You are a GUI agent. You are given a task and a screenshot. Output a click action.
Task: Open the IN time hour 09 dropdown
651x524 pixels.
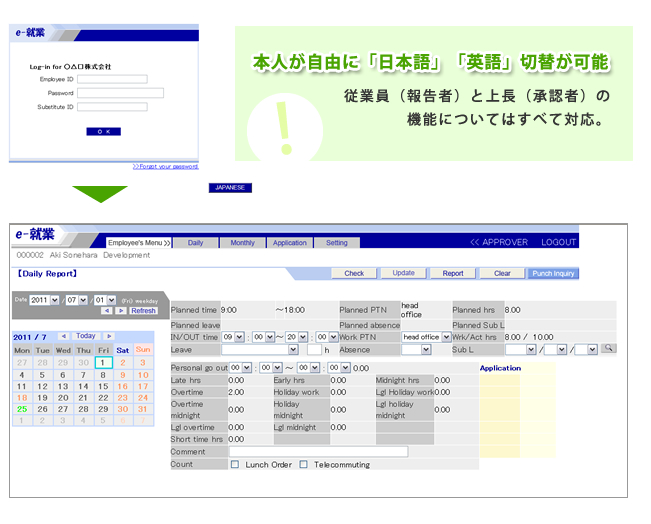pos(233,337)
